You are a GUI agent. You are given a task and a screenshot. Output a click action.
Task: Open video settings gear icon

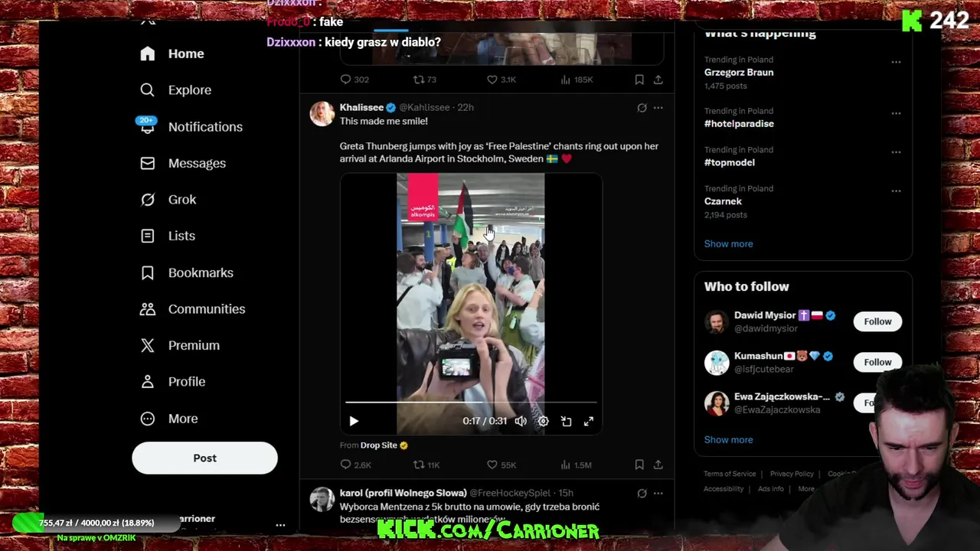[x=543, y=421]
